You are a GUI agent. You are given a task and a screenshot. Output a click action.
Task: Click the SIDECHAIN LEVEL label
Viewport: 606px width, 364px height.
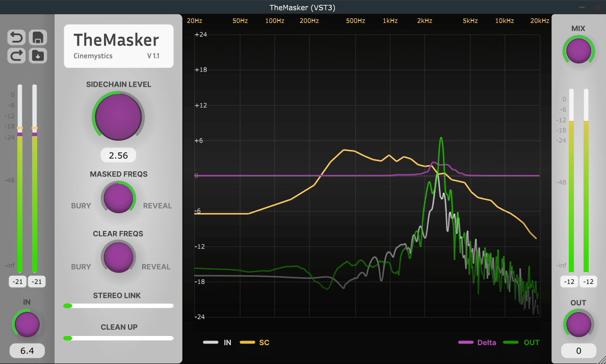click(x=118, y=84)
